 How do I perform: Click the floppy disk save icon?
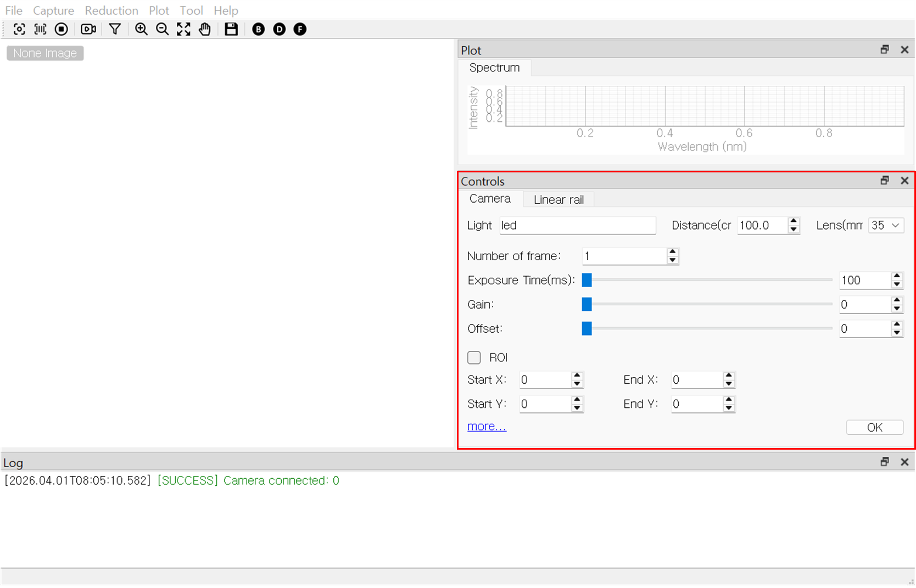pyautogui.click(x=231, y=29)
